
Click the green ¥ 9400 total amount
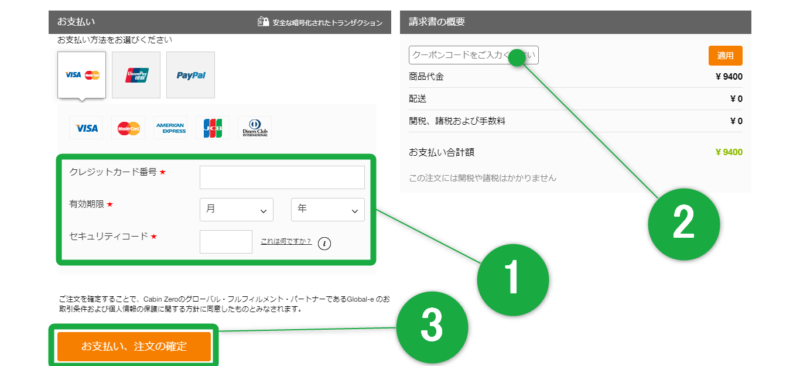click(729, 152)
